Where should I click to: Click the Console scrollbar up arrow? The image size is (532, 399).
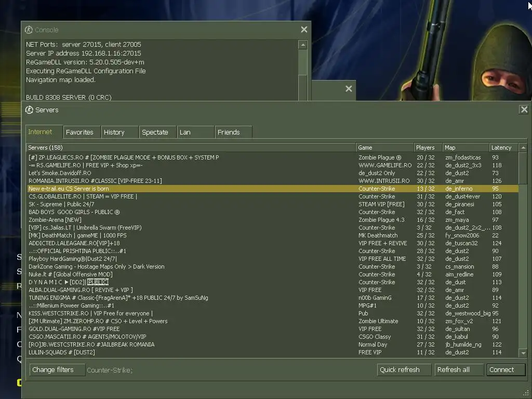click(303, 45)
